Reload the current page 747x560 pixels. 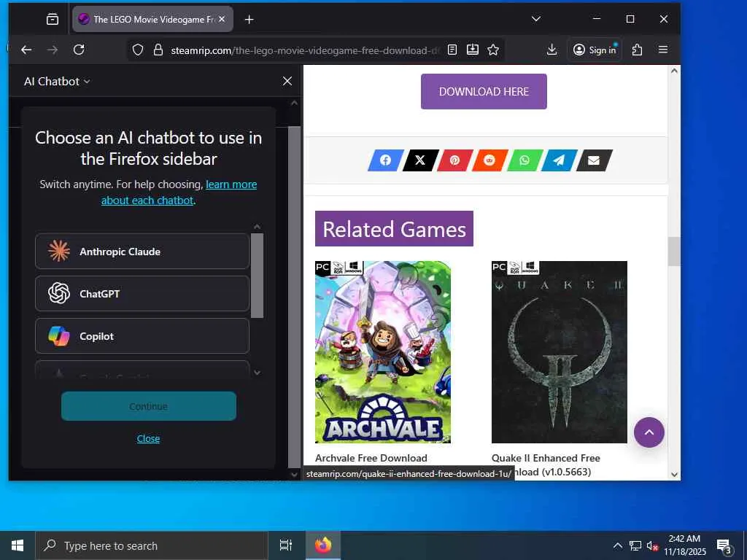point(79,50)
